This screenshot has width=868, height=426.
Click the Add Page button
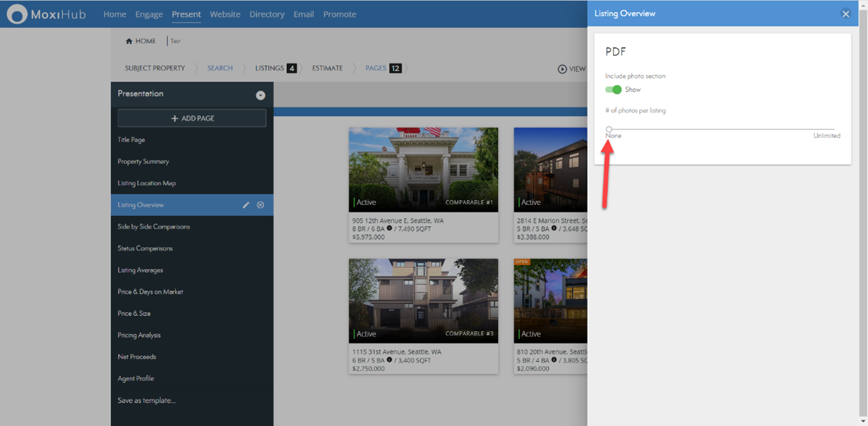192,118
